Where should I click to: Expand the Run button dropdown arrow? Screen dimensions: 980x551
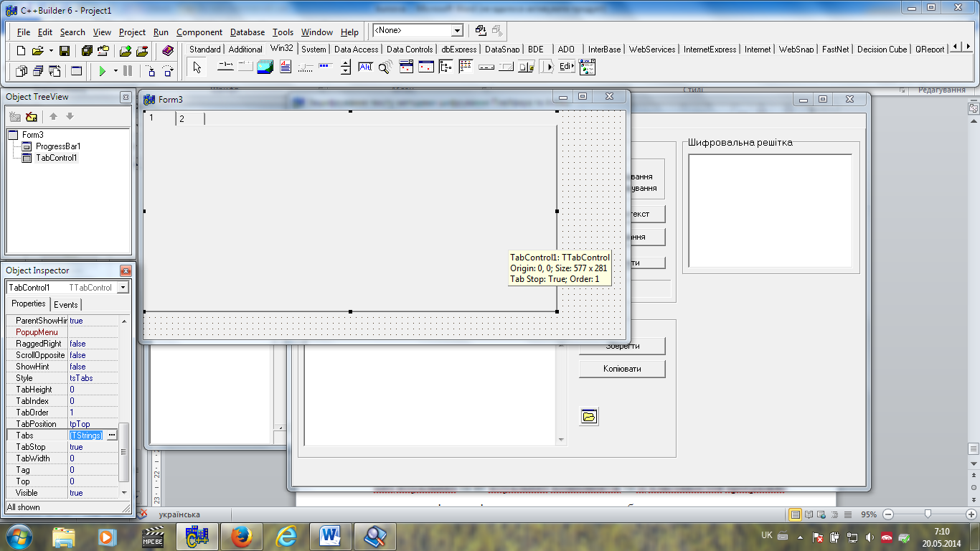(116, 71)
